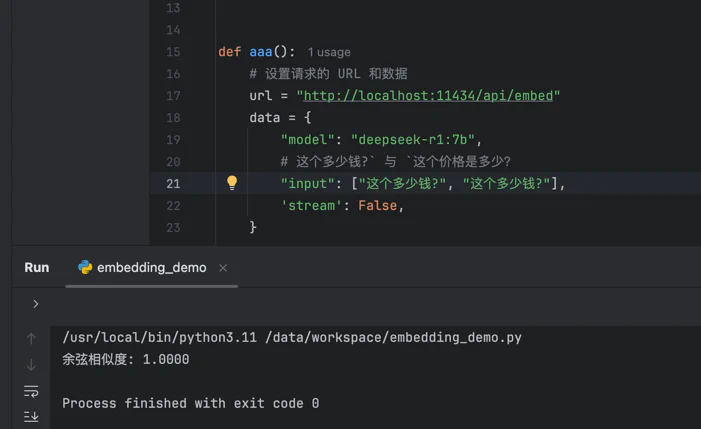
Task: Click the Run tool window title
Action: click(x=37, y=268)
